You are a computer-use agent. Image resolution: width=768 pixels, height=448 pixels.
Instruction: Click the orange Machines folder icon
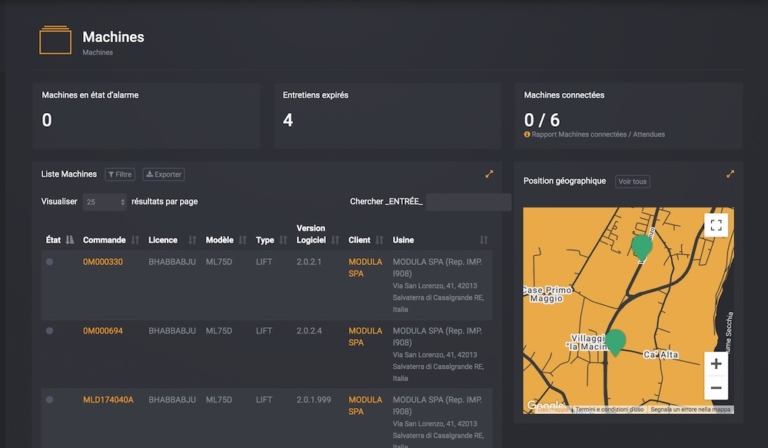coord(55,40)
